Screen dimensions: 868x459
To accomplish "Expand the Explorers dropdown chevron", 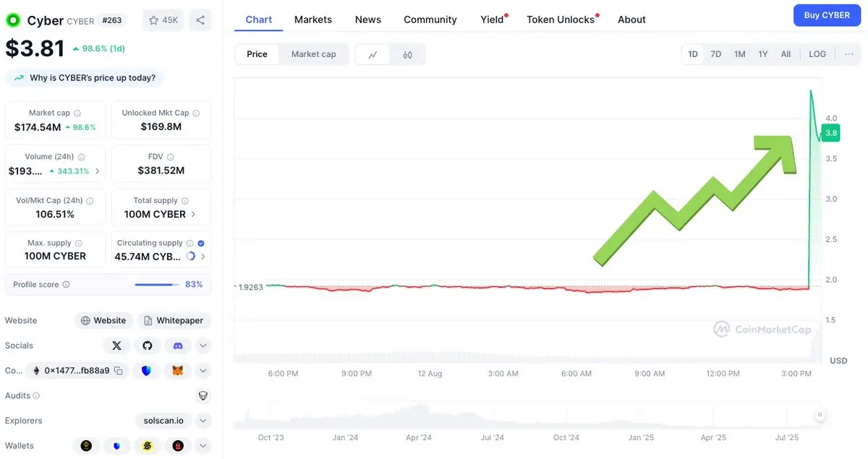I will (x=203, y=421).
